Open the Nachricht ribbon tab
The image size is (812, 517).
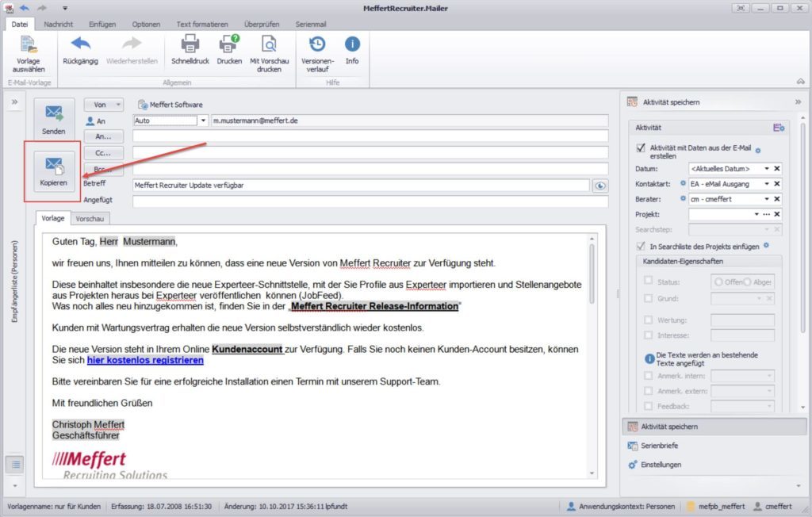tap(59, 24)
